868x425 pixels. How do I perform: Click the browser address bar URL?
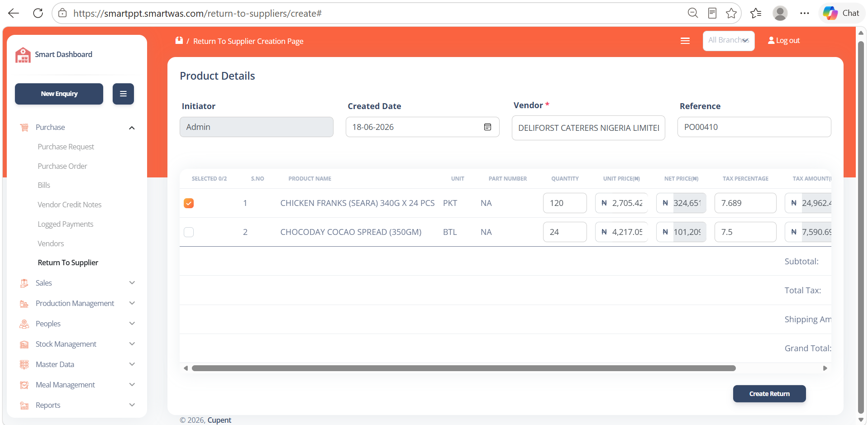coord(197,14)
